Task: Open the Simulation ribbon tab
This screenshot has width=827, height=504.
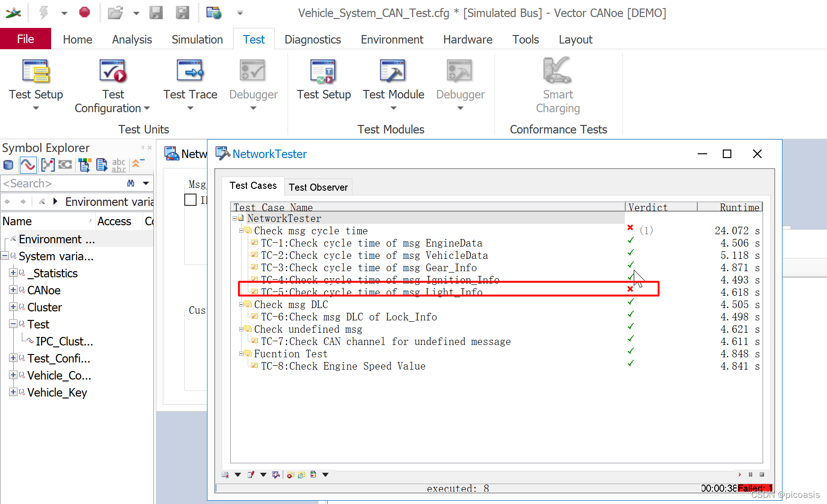Action: (197, 39)
